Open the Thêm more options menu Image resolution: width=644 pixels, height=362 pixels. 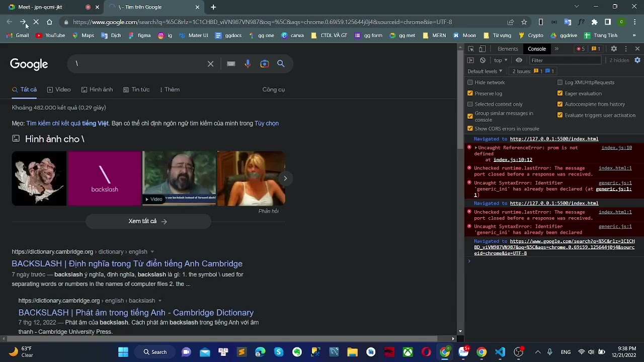click(170, 89)
